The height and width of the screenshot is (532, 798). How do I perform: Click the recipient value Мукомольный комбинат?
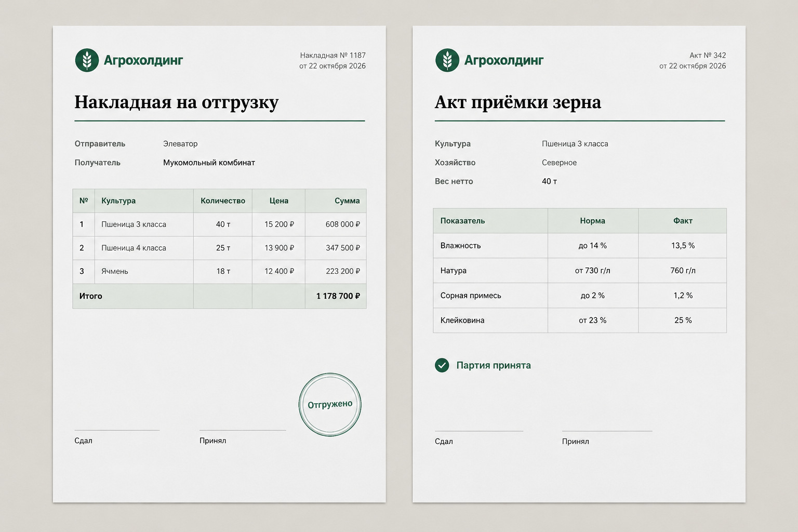click(x=209, y=163)
